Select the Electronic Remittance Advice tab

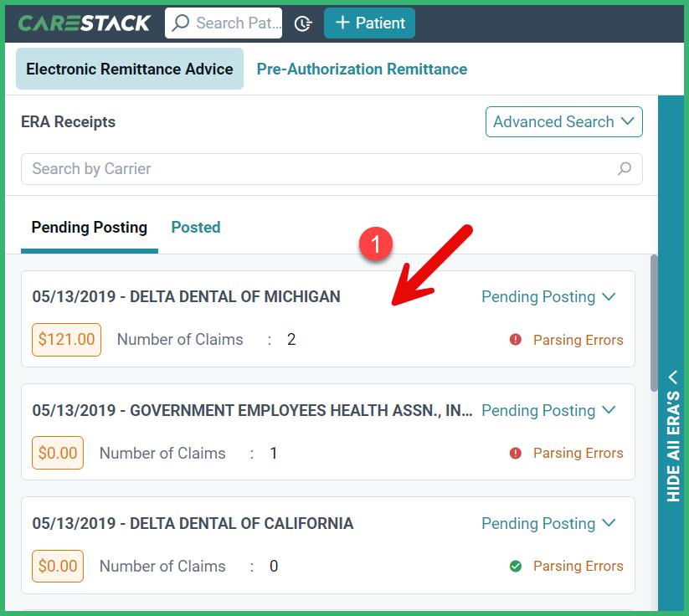[x=129, y=69]
